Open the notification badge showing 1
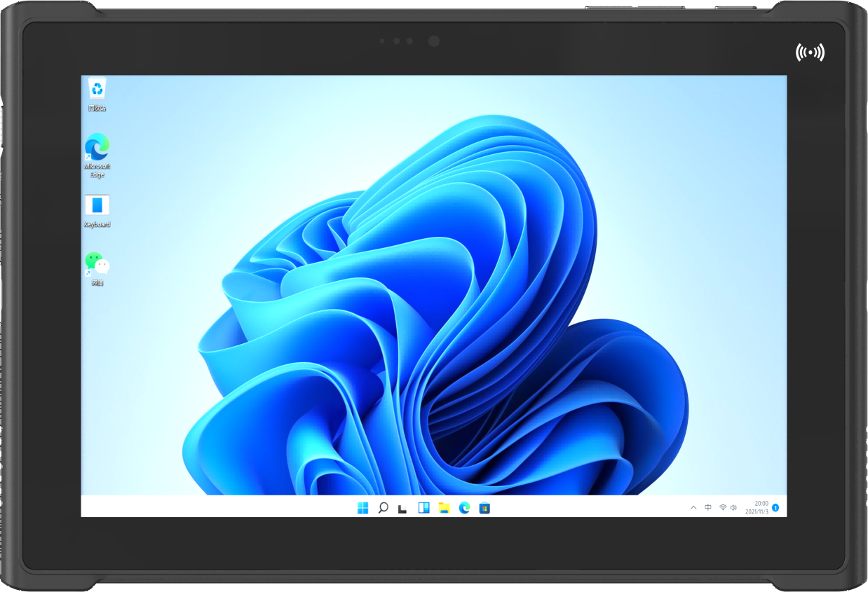Image resolution: width=868 pixels, height=592 pixels. (775, 507)
